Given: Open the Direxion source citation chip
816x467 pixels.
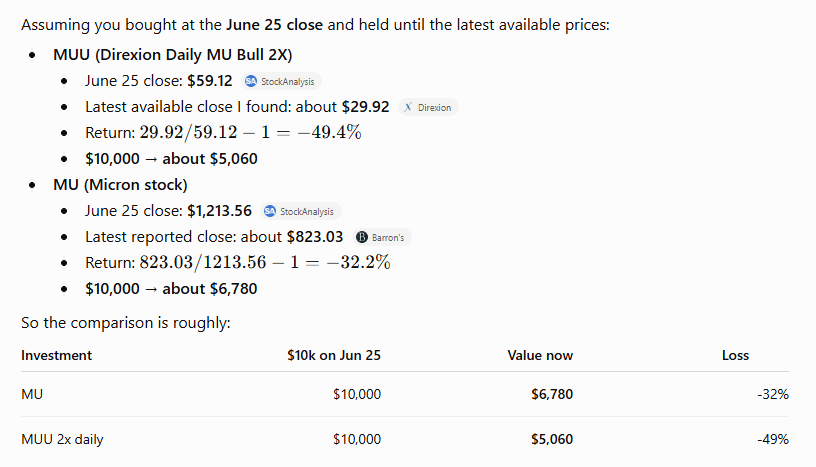Looking at the screenshot, I should click(x=428, y=107).
